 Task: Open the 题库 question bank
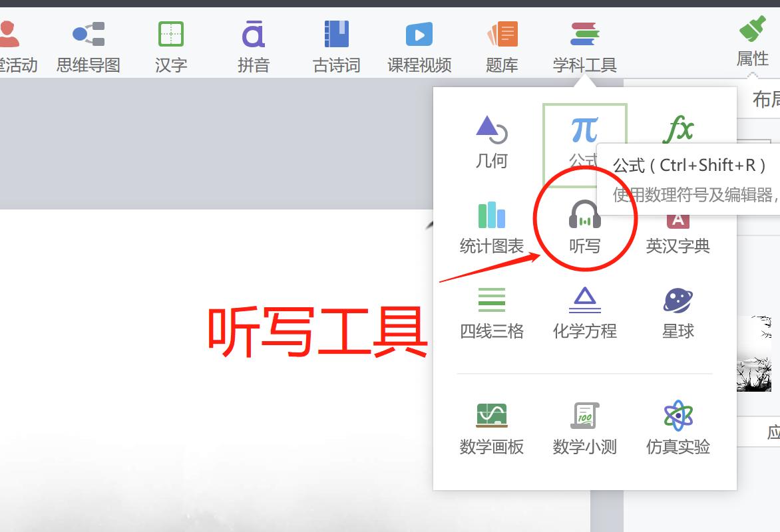[x=502, y=43]
